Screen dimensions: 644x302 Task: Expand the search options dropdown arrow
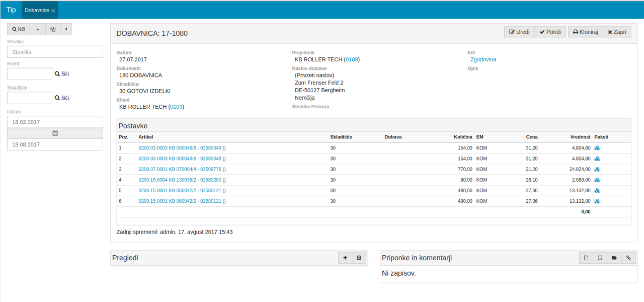click(x=38, y=29)
